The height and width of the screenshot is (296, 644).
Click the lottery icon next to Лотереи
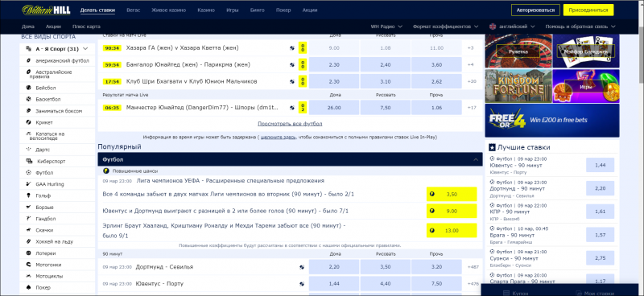(x=28, y=253)
